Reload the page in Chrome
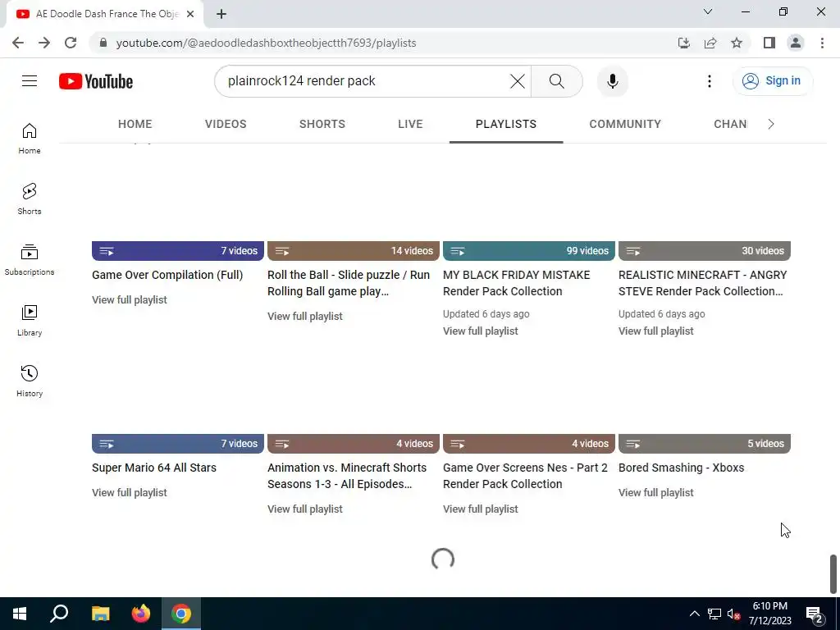This screenshot has height=630, width=840. coord(71,43)
